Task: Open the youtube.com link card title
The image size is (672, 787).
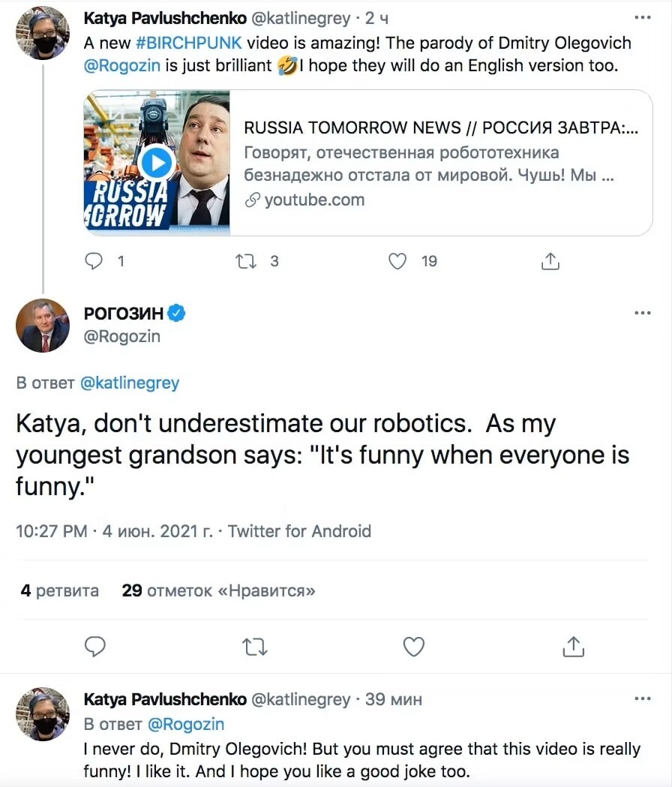Action: coord(441,128)
